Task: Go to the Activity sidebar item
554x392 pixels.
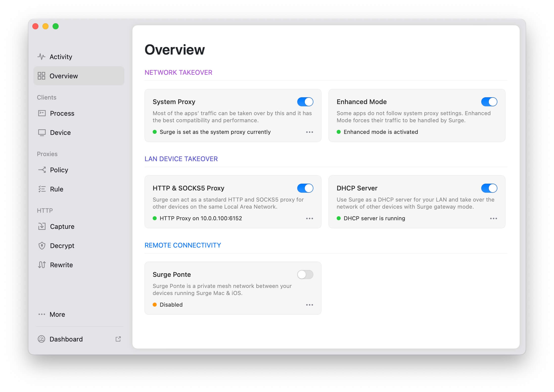Action: (x=79, y=57)
